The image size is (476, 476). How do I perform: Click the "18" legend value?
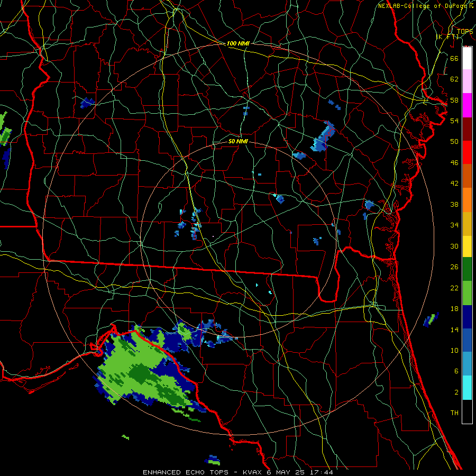[454, 309]
